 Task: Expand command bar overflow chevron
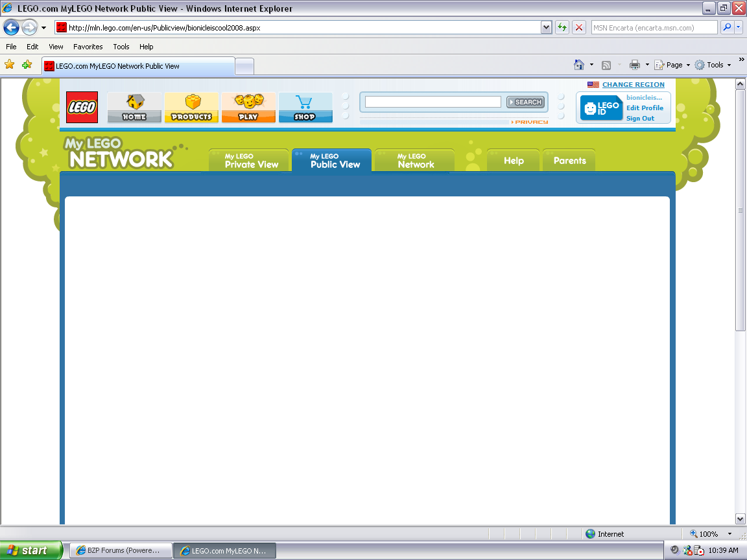tap(741, 60)
